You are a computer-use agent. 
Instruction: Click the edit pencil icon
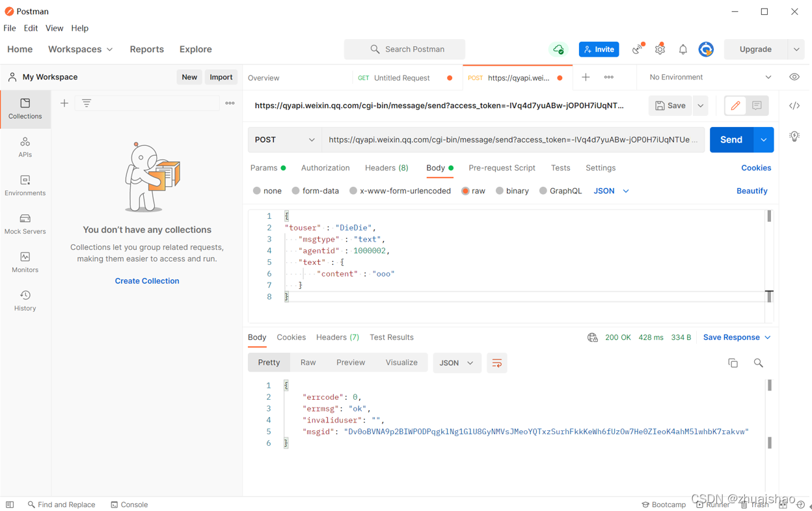(736, 105)
